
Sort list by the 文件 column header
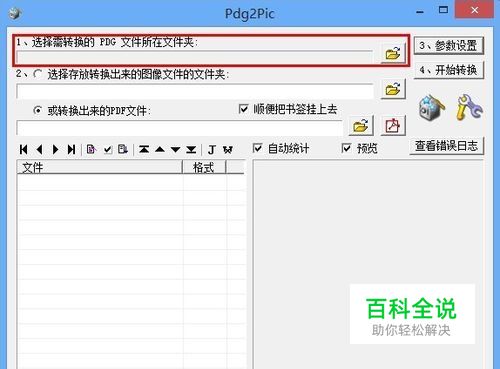(x=99, y=167)
